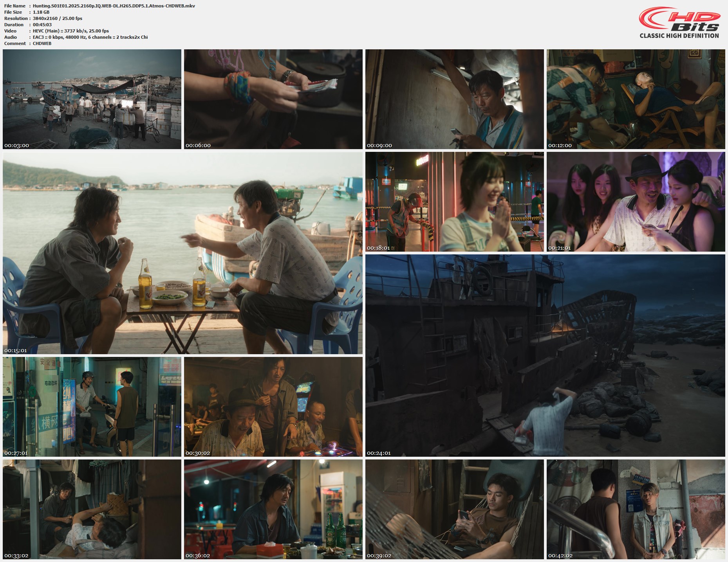The height and width of the screenshot is (562, 728).
Task: Open large thumbnail of two men drinking beer
Action: [x=182, y=253]
